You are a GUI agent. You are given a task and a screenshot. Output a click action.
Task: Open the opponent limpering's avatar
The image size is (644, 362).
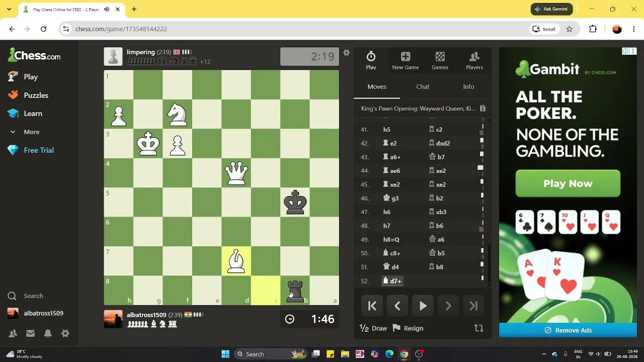point(113,56)
